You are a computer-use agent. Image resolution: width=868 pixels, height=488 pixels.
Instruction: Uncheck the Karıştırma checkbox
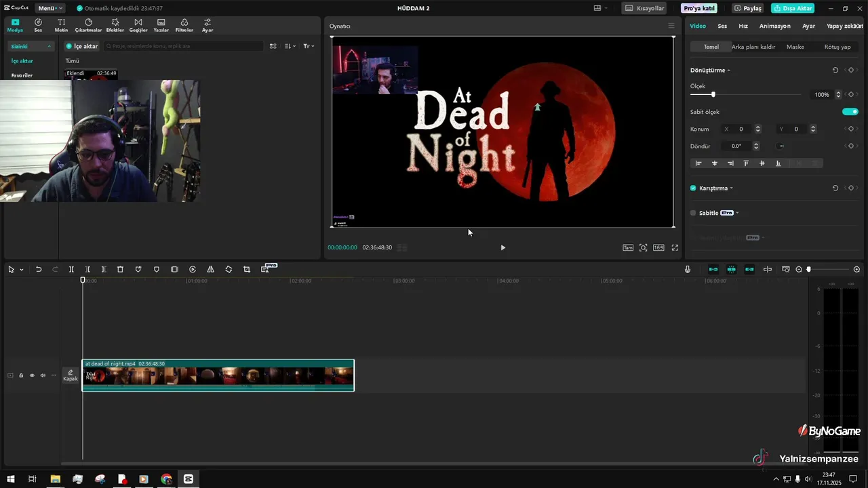693,188
